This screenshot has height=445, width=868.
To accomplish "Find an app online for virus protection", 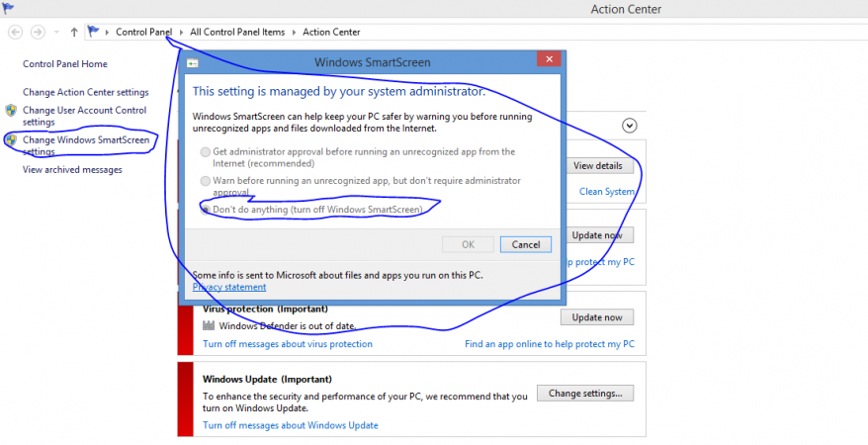I will tap(550, 344).
